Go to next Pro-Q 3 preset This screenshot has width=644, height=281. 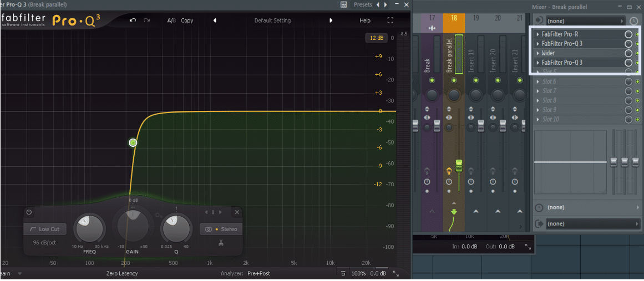coord(331,21)
